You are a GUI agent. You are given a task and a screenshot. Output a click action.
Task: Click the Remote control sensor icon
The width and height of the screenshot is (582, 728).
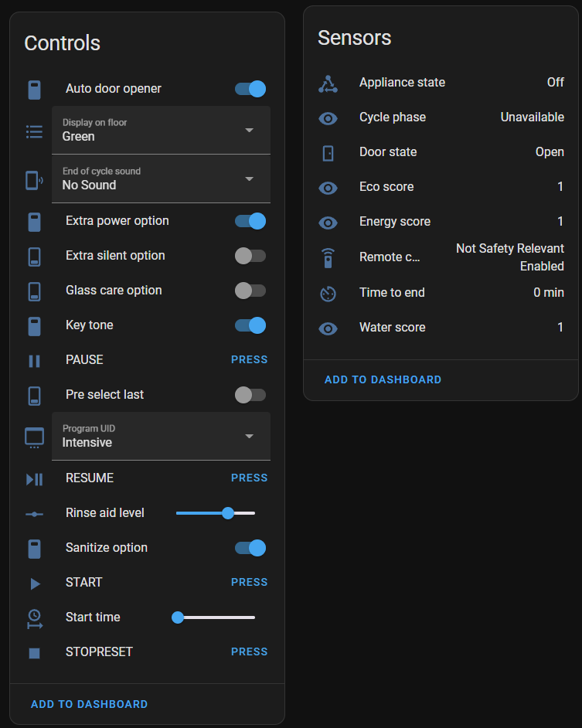(x=328, y=258)
